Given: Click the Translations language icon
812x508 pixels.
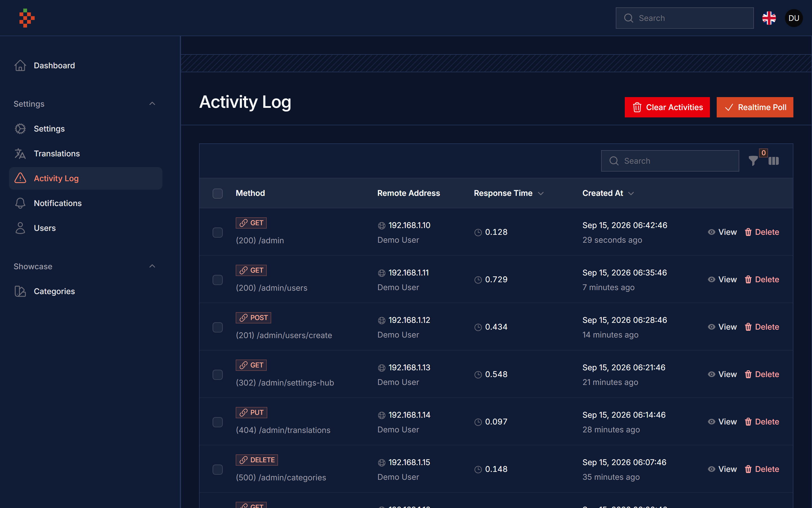Looking at the screenshot, I should tap(20, 154).
